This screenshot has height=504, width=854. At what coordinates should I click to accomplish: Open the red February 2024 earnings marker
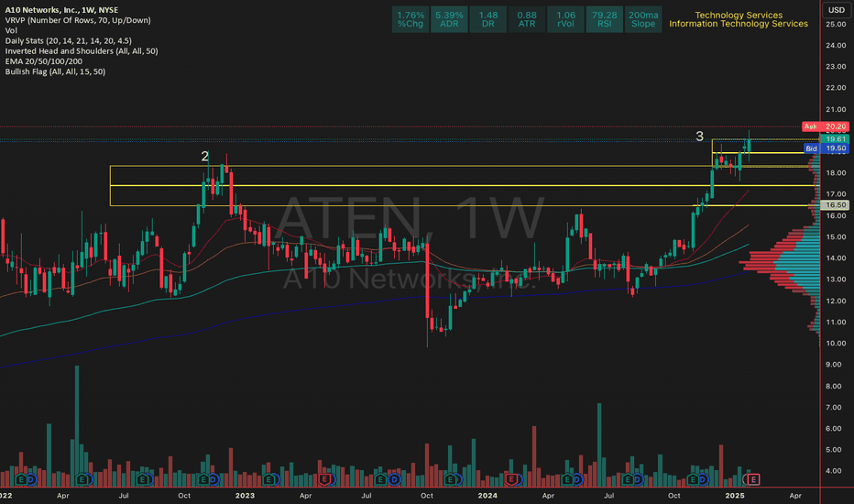511,479
